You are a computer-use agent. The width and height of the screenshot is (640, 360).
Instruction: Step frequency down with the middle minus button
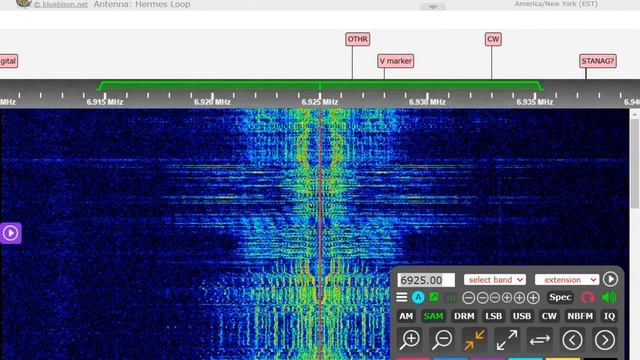click(x=482, y=298)
